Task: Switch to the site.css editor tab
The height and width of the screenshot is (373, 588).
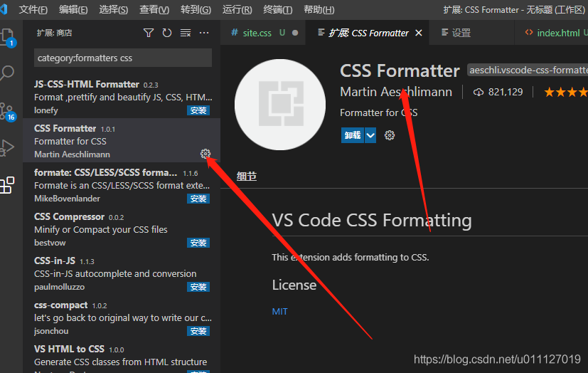Action: 257,33
